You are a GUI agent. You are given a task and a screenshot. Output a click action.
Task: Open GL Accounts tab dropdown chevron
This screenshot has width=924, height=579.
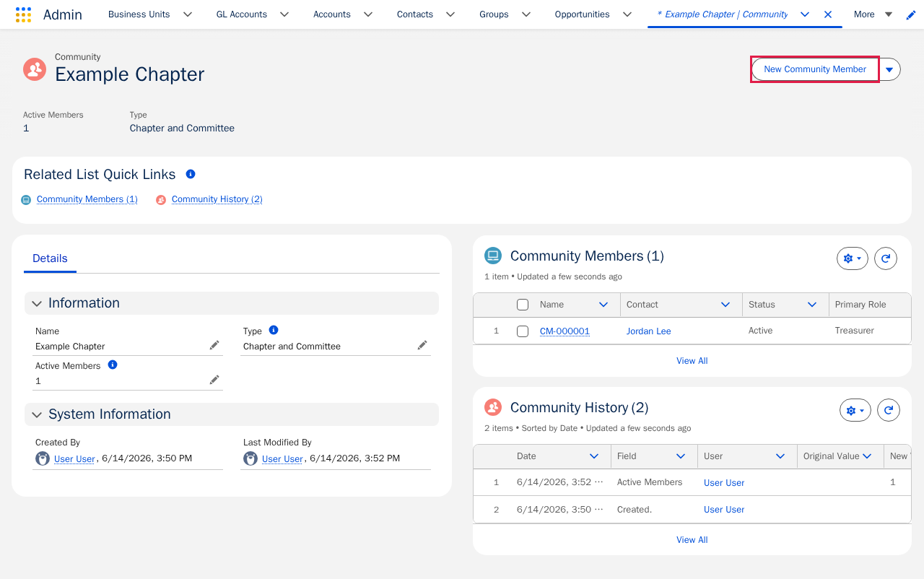pos(284,14)
